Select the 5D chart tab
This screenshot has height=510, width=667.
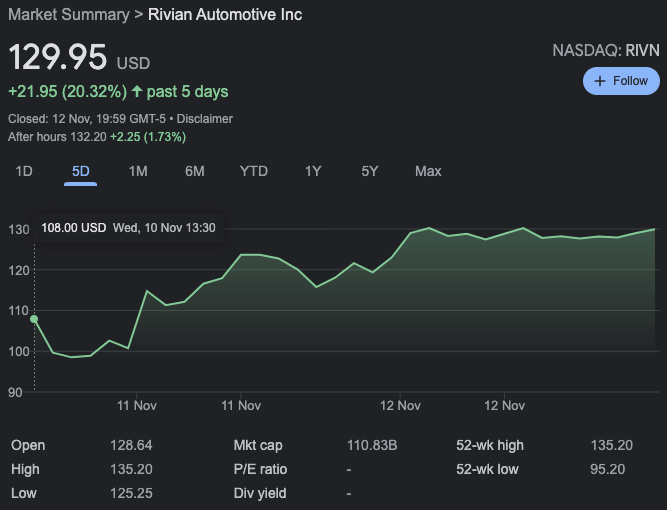coord(81,171)
